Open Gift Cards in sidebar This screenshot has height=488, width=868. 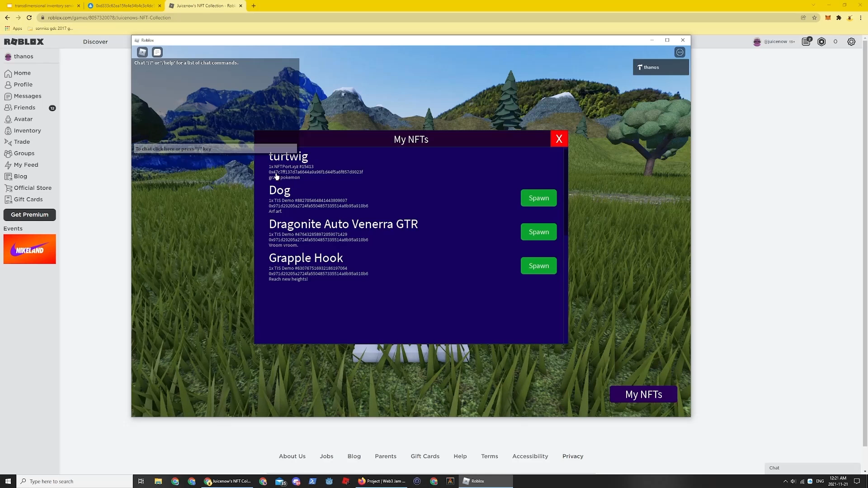pos(24,199)
